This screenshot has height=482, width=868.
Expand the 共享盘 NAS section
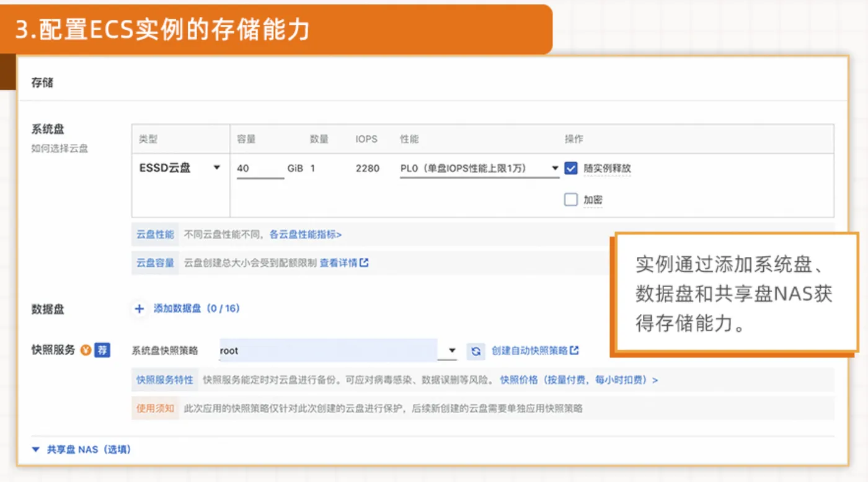point(81,449)
